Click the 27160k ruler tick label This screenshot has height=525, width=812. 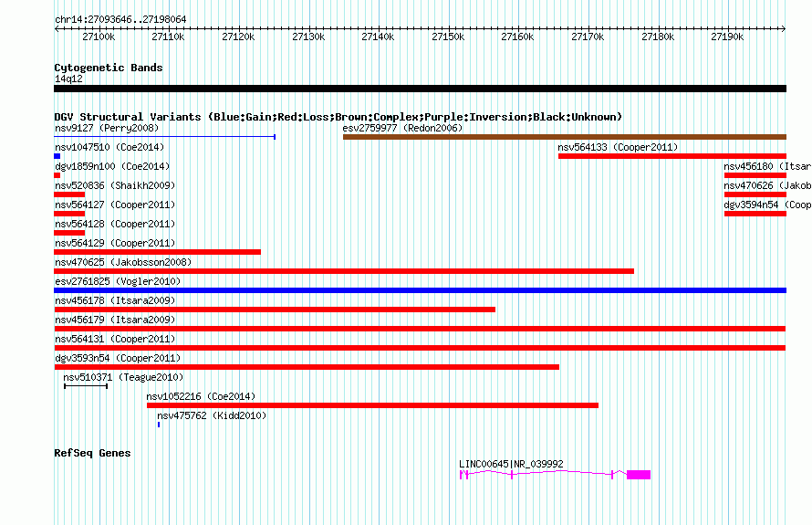coord(517,37)
